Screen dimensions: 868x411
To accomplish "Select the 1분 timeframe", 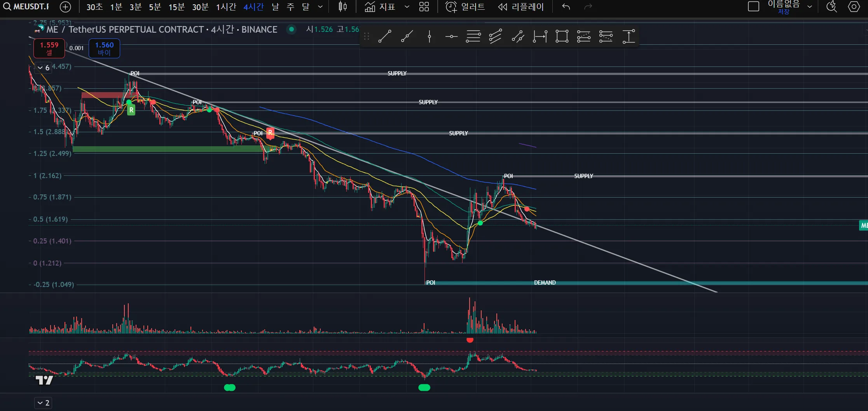I will (116, 7).
